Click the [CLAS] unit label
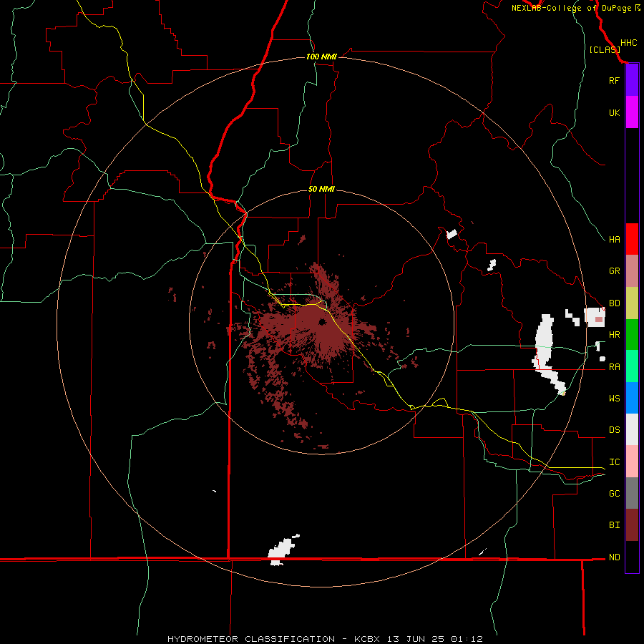 click(605, 49)
